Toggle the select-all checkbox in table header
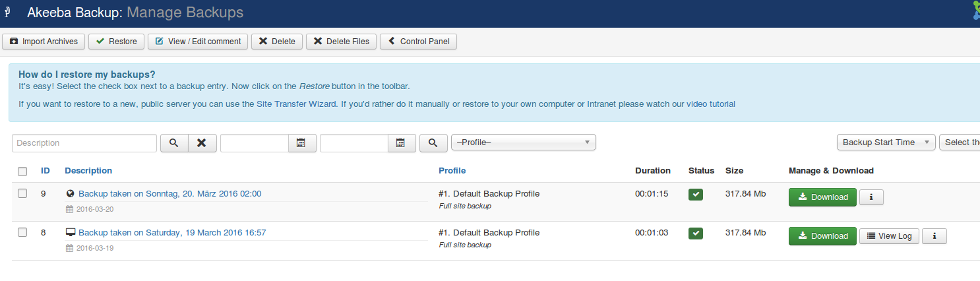The height and width of the screenshot is (281, 980). pos(22,172)
